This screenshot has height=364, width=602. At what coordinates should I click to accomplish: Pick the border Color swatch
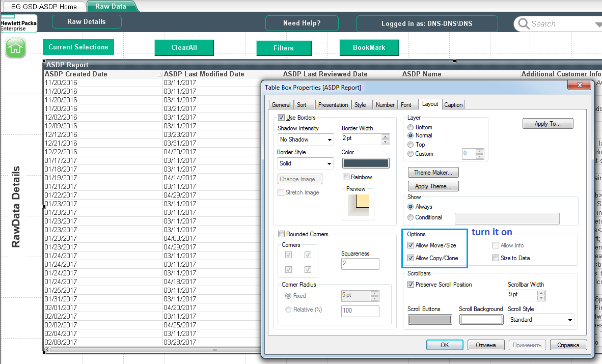click(366, 163)
